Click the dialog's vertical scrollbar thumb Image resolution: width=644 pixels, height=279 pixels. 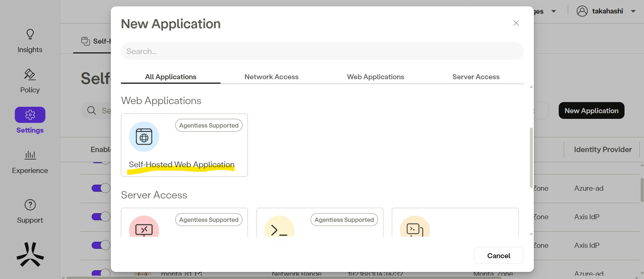pyautogui.click(x=531, y=158)
